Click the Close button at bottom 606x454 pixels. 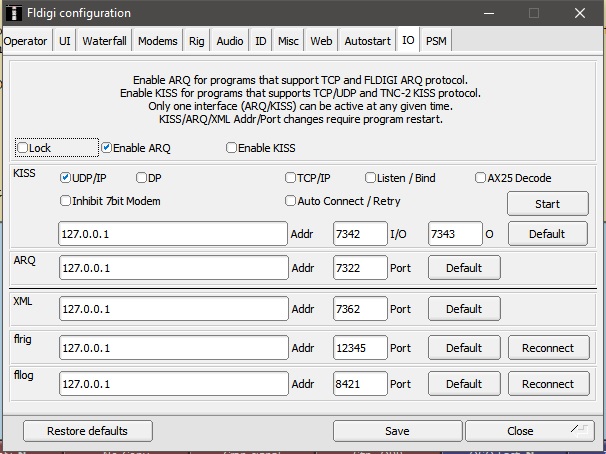click(x=529, y=431)
